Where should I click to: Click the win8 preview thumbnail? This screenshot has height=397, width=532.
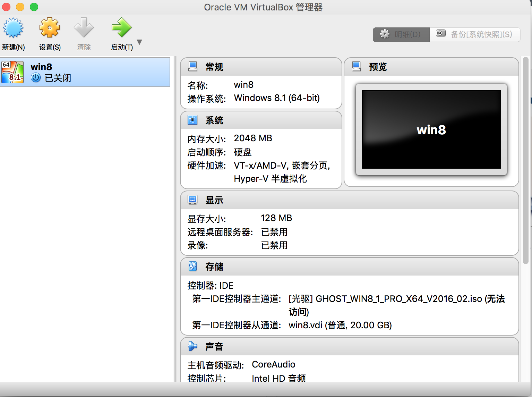click(431, 129)
